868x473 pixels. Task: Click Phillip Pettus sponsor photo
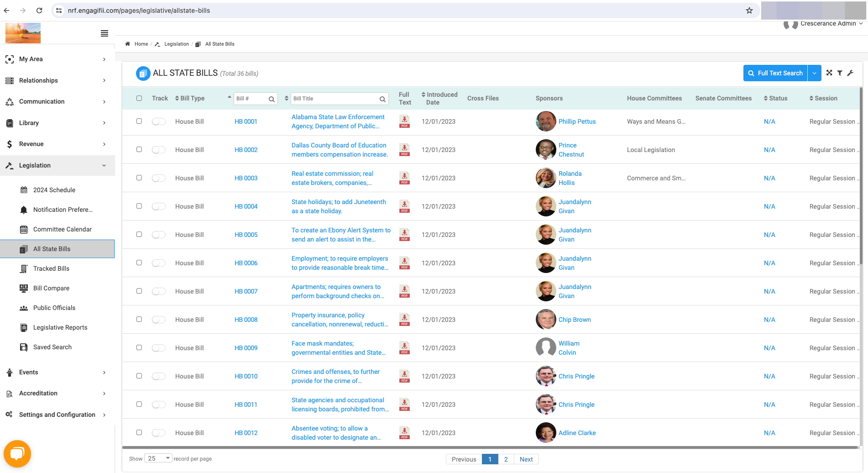coord(546,121)
